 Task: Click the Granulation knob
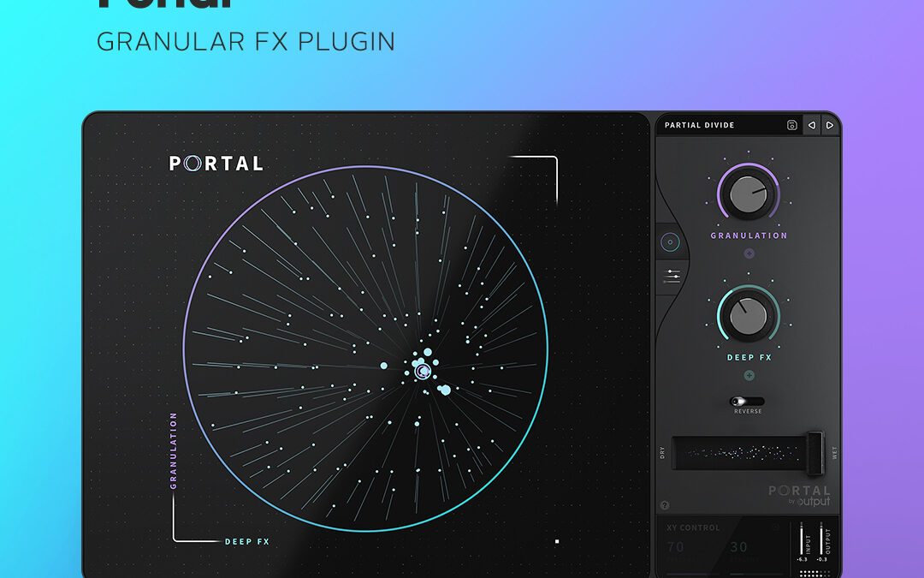(x=749, y=194)
